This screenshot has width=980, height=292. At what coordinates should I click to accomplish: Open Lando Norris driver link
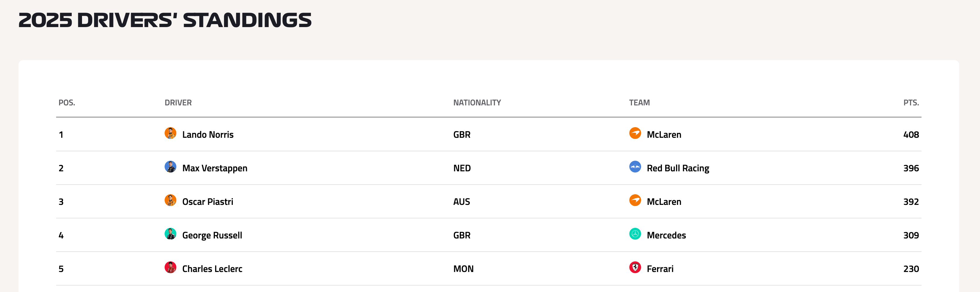pos(208,135)
